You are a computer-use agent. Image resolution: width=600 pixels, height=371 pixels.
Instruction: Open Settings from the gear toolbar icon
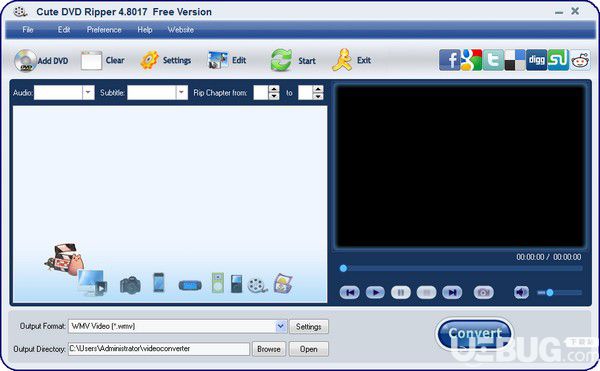165,60
